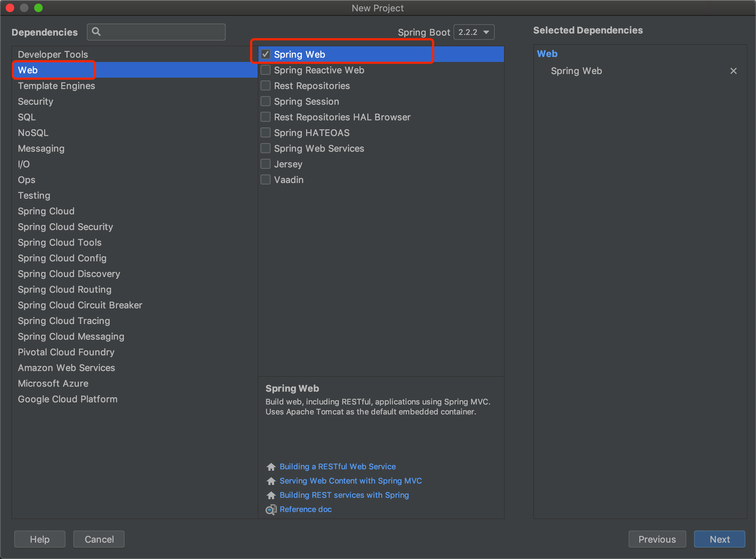Click home icon beside Serving Web Content
Image resolution: width=756 pixels, height=559 pixels.
[271, 481]
